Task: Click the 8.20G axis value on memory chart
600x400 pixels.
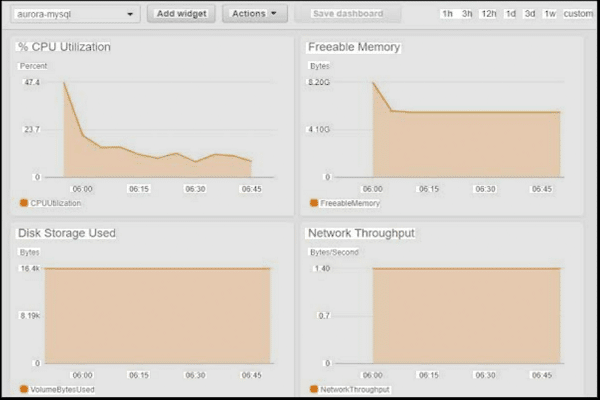Action: click(319, 82)
